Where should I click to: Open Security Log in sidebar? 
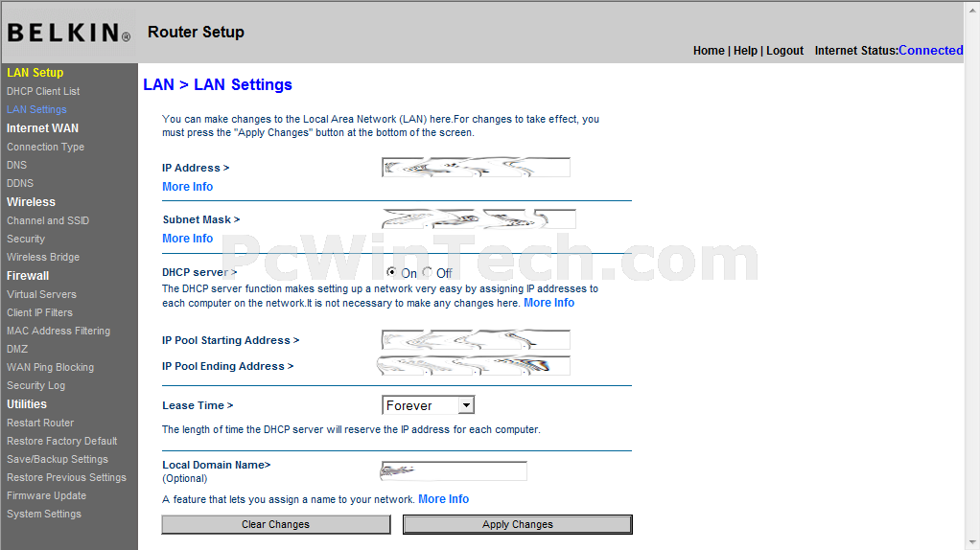pyautogui.click(x=35, y=385)
